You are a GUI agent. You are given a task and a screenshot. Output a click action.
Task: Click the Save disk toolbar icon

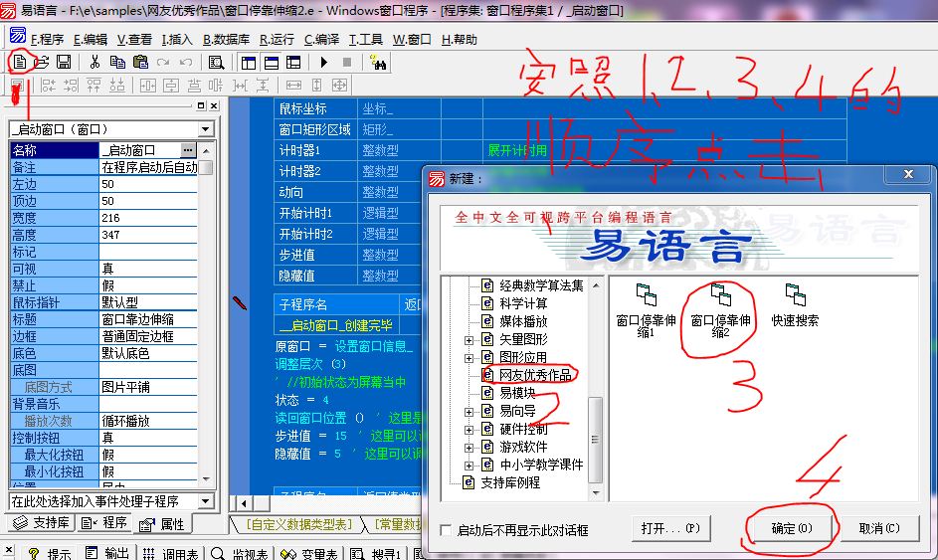(63, 62)
